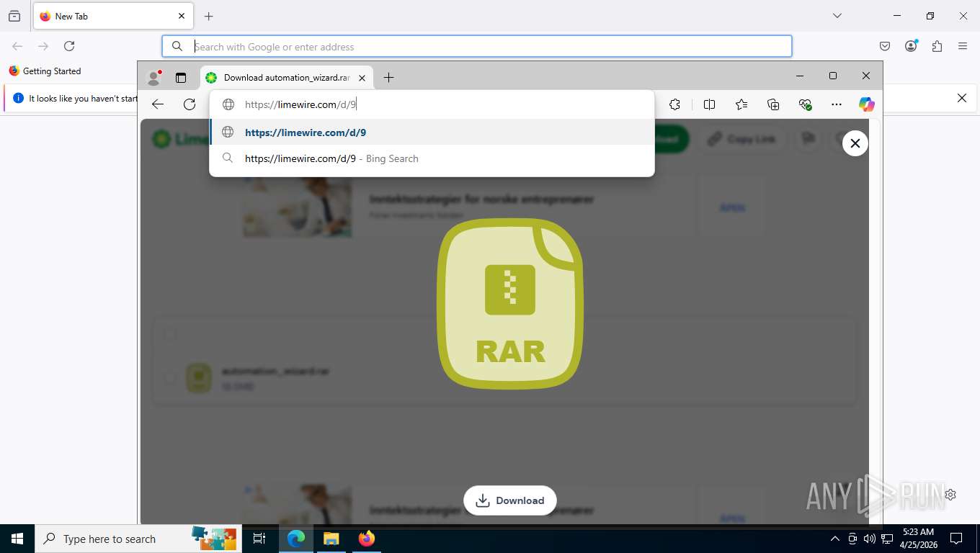Switch to Edge from the taskbar
980x553 pixels.
296,539
